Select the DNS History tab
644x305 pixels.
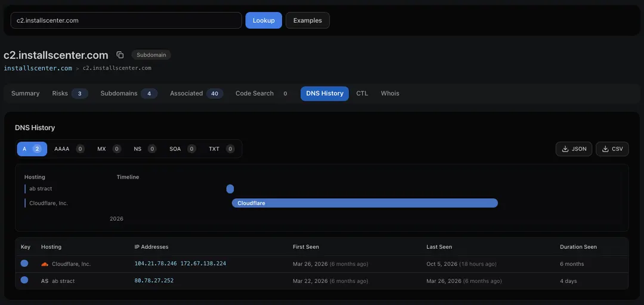click(x=324, y=93)
